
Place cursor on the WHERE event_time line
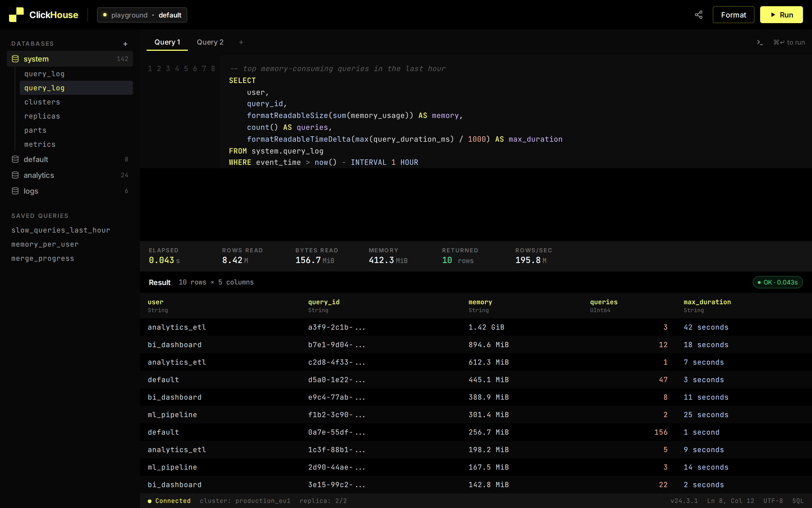click(x=323, y=162)
